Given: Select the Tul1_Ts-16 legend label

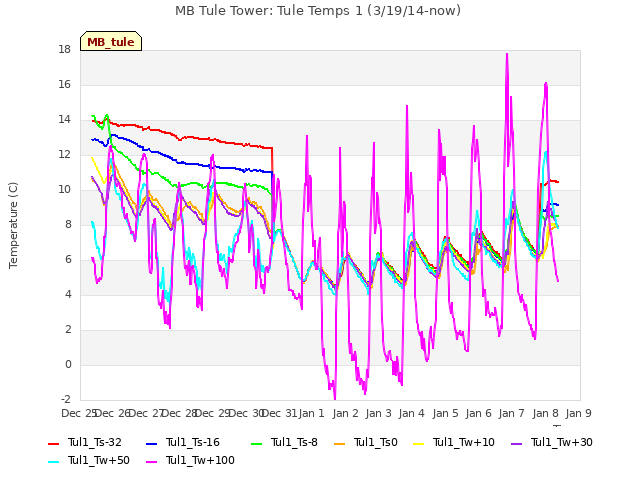Looking at the screenshot, I should click(193, 442).
